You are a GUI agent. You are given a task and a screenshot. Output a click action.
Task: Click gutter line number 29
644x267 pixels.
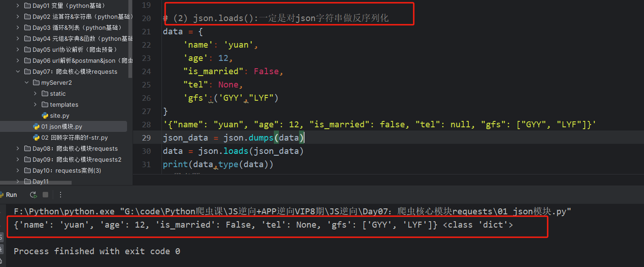tap(146, 138)
